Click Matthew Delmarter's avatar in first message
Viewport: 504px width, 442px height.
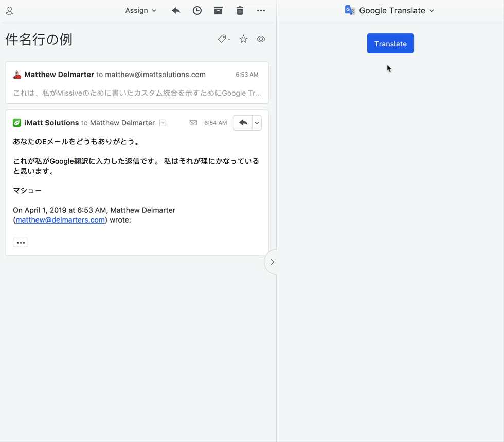(x=17, y=75)
